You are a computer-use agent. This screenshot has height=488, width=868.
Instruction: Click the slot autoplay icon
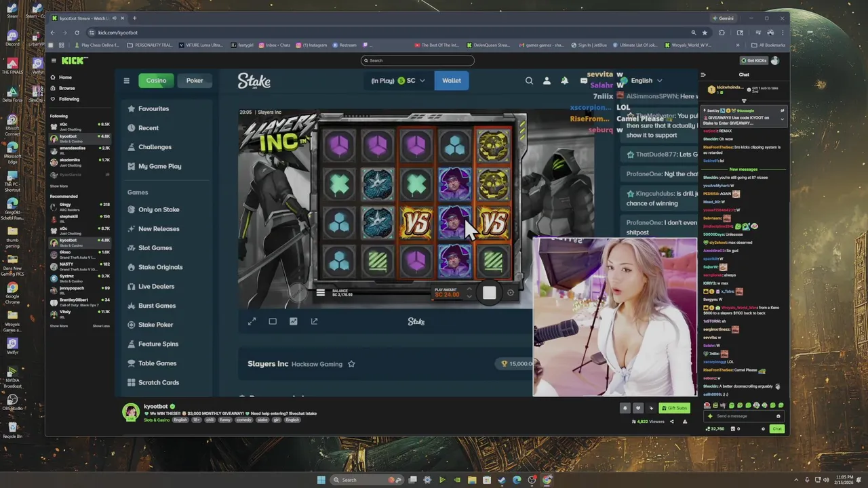click(511, 293)
